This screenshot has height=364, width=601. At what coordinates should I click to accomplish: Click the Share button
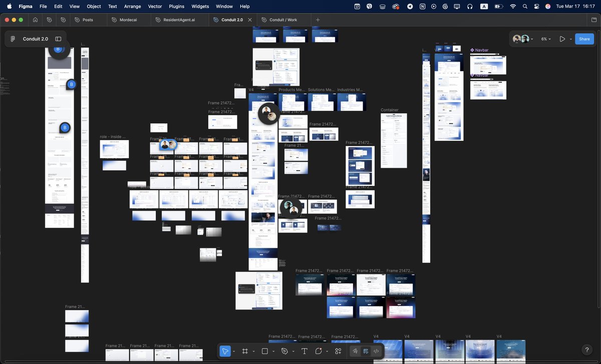(x=584, y=39)
